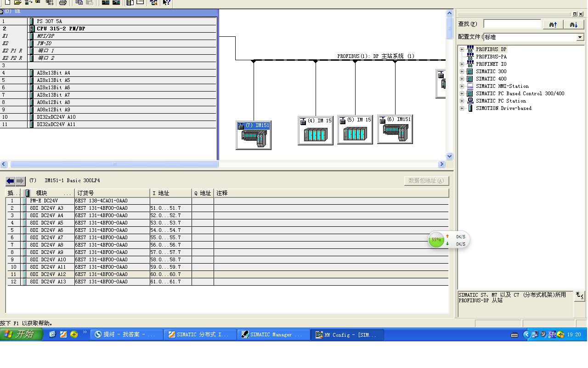The height and width of the screenshot is (368, 588).
Task: Click the Print toolbar icon
Action: click(63, 2)
